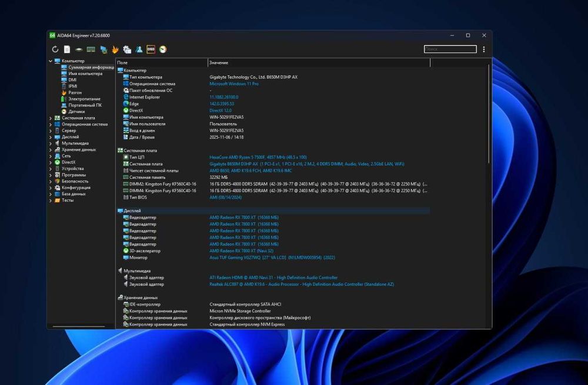Viewport: 588px width, 385px height.
Task: Click the user silhouette toolbar icon
Action: pos(139,49)
